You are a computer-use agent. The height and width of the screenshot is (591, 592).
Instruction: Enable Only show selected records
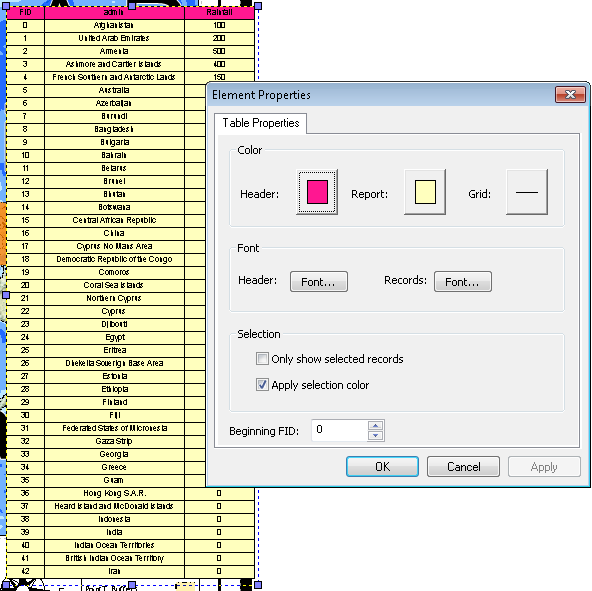coord(262,358)
